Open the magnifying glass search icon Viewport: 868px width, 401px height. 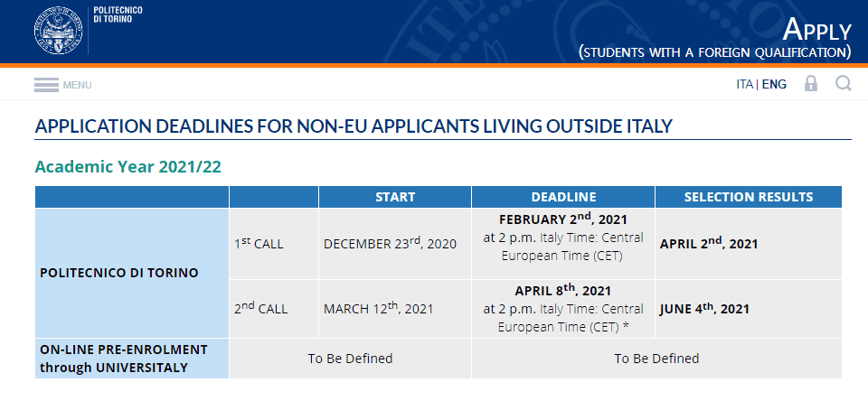coord(843,84)
